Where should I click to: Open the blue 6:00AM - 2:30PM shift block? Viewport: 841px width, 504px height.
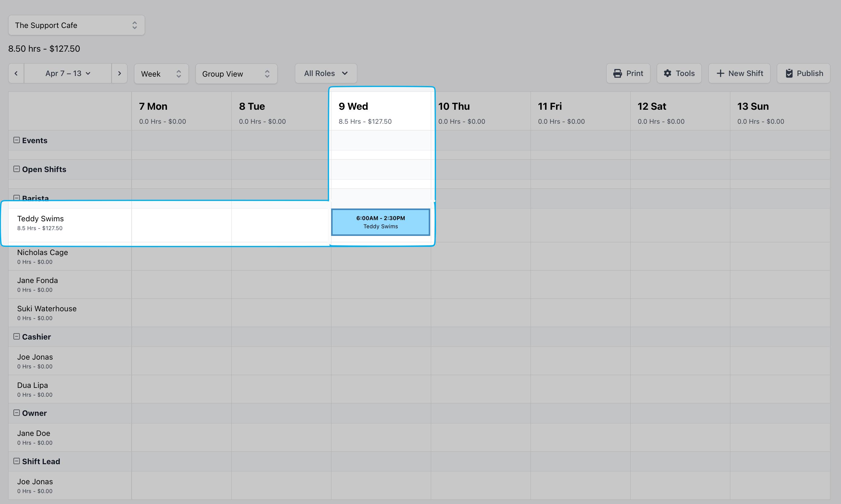[380, 222]
